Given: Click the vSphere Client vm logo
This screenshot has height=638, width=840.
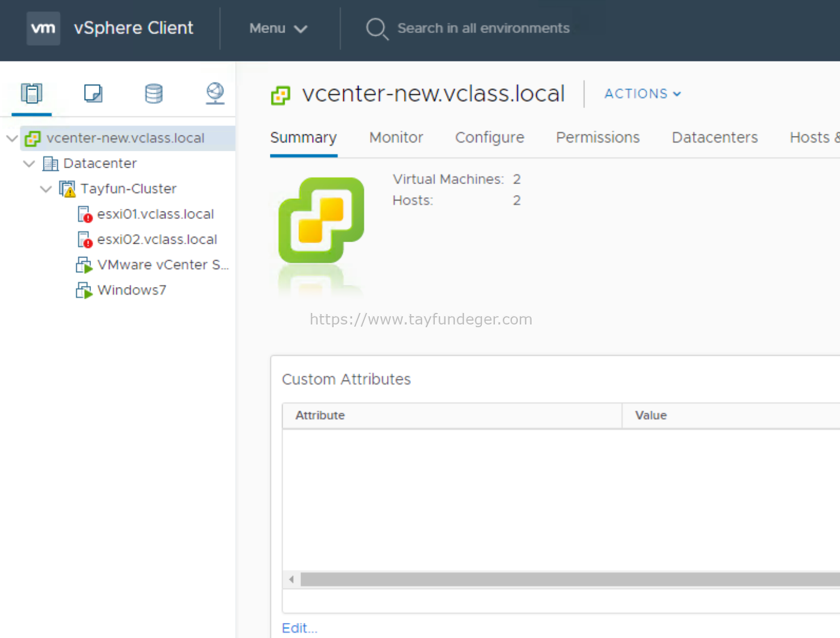Looking at the screenshot, I should [43, 28].
